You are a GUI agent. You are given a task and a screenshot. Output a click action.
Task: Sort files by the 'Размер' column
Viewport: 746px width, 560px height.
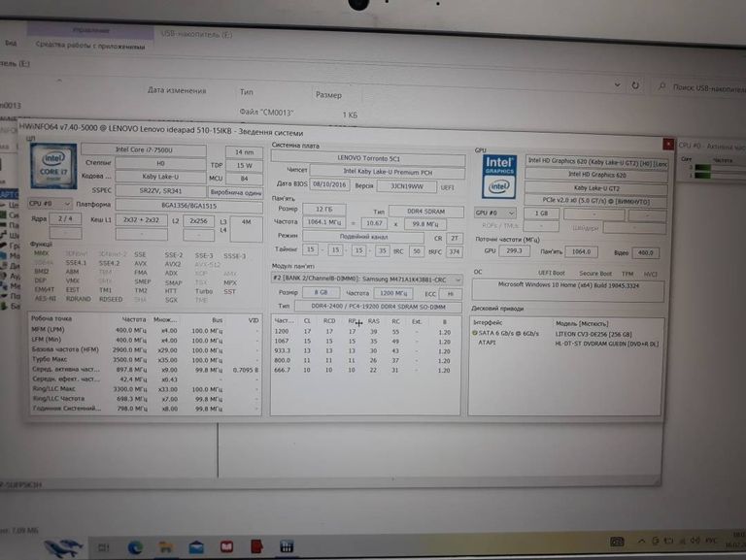tap(328, 95)
